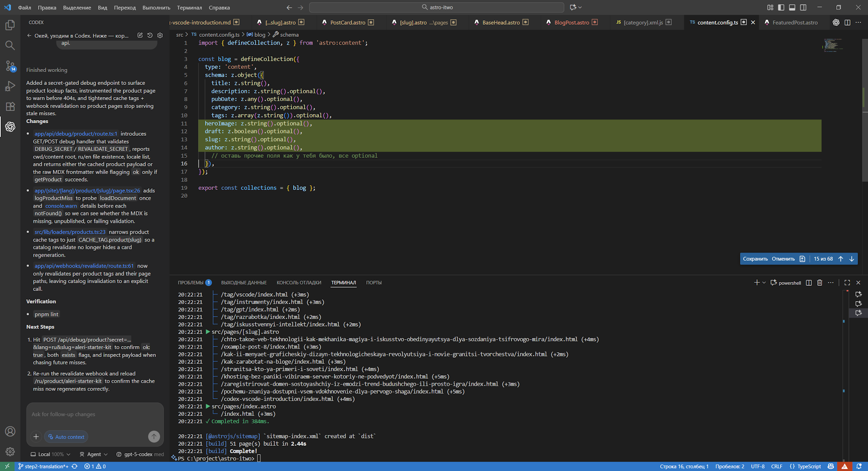The height and width of the screenshot is (471, 868).
Task: Switch to BlogPost.astro tab
Action: click(x=571, y=23)
